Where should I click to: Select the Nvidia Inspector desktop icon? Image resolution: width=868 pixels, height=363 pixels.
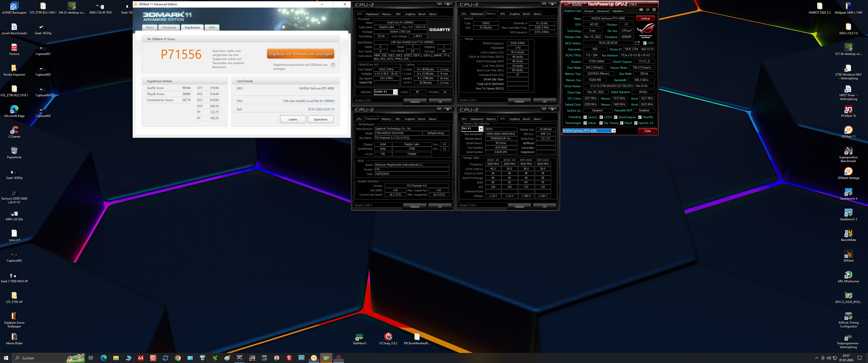[x=14, y=70]
